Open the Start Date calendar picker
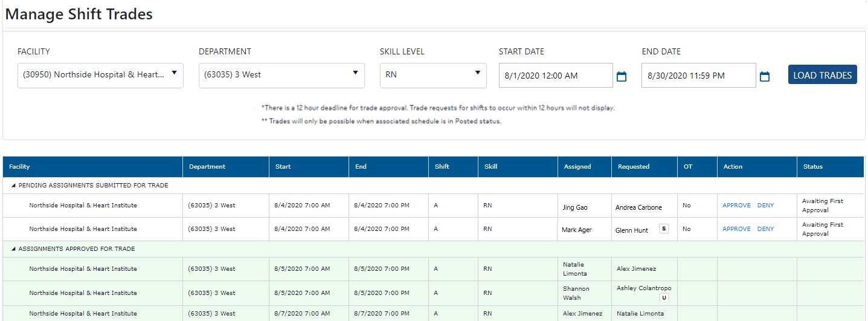 point(622,76)
